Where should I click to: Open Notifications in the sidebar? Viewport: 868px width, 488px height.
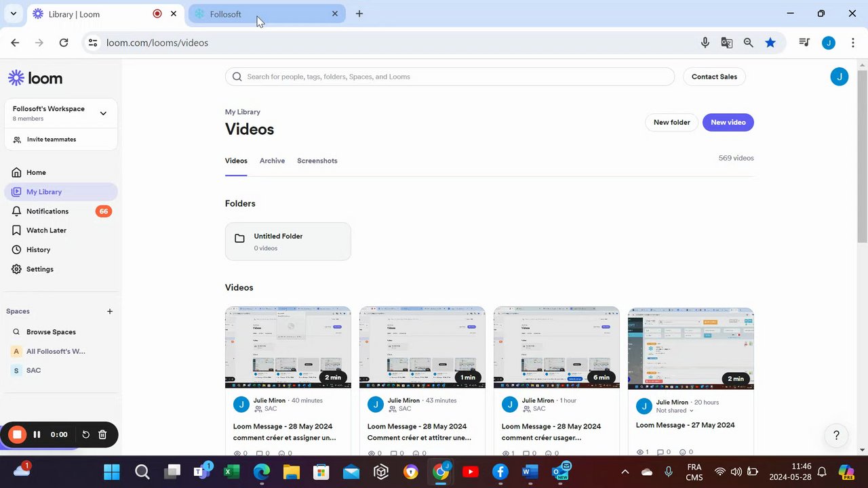coord(61,211)
